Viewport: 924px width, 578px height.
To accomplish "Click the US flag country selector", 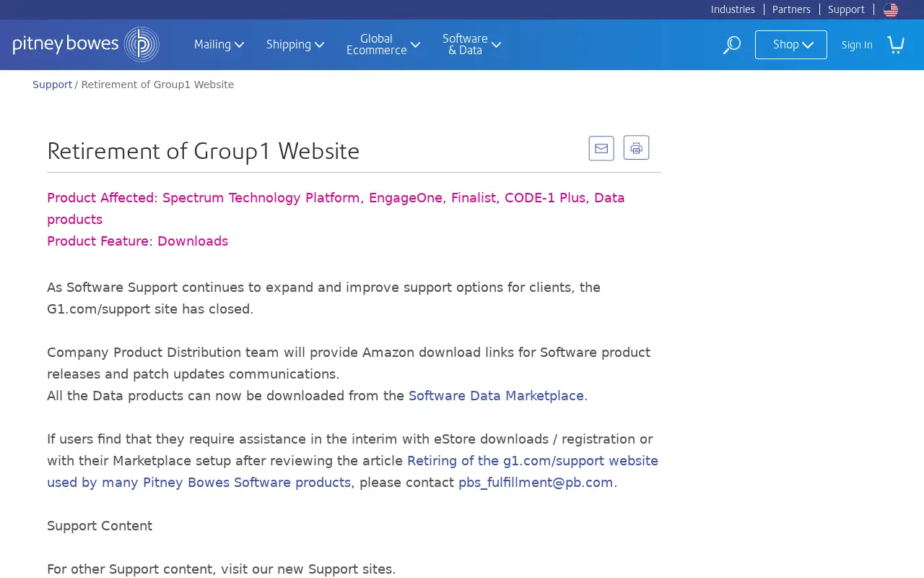I will coord(891,9).
